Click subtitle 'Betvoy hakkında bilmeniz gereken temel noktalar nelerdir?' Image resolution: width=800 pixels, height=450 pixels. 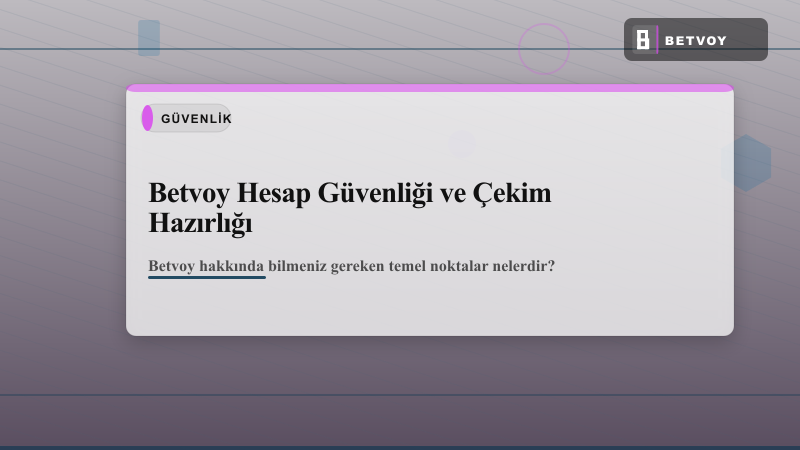pos(351,266)
